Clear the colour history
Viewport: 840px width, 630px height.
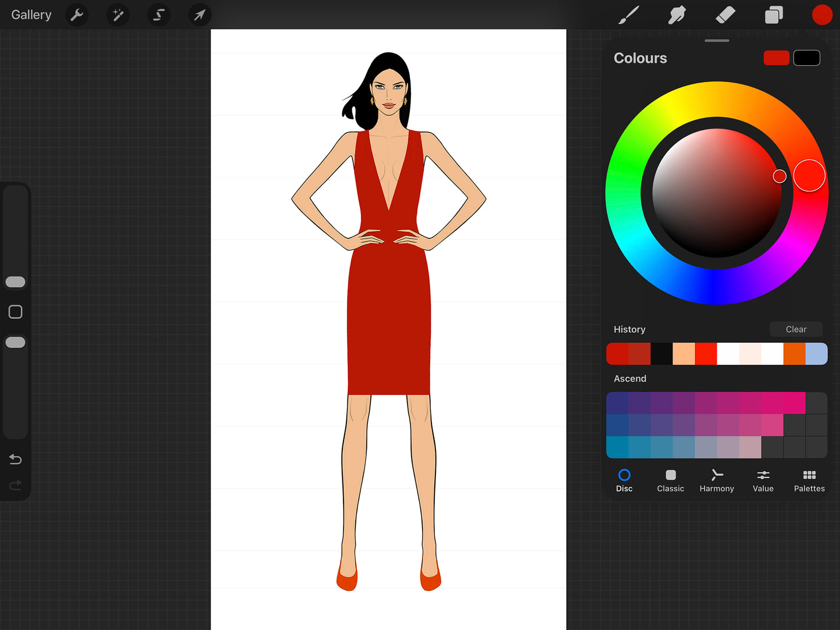coord(796,329)
